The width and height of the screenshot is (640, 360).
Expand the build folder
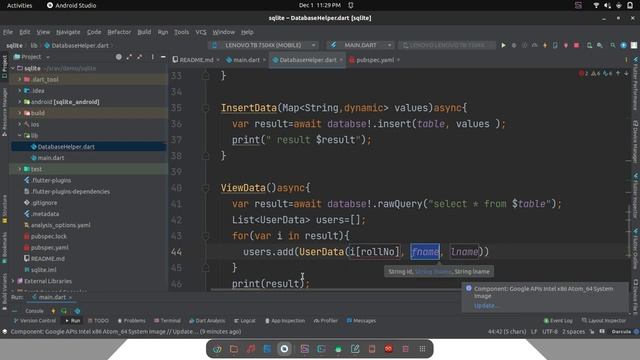19,113
